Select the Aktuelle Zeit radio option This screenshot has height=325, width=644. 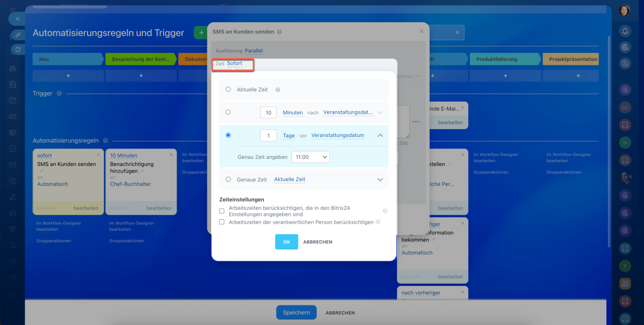coord(228,89)
